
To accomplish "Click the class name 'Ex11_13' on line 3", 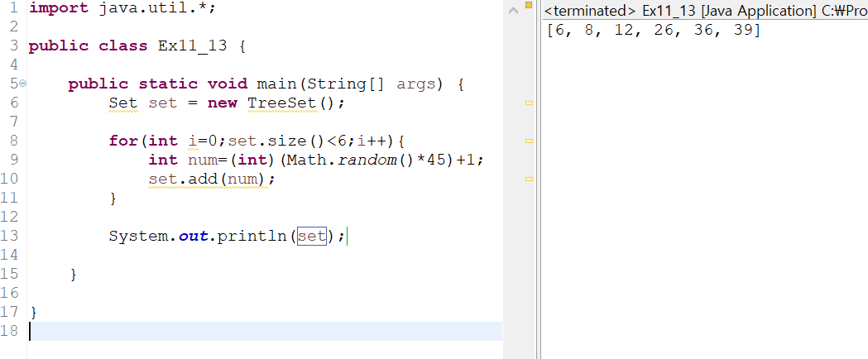I will click(192, 46).
